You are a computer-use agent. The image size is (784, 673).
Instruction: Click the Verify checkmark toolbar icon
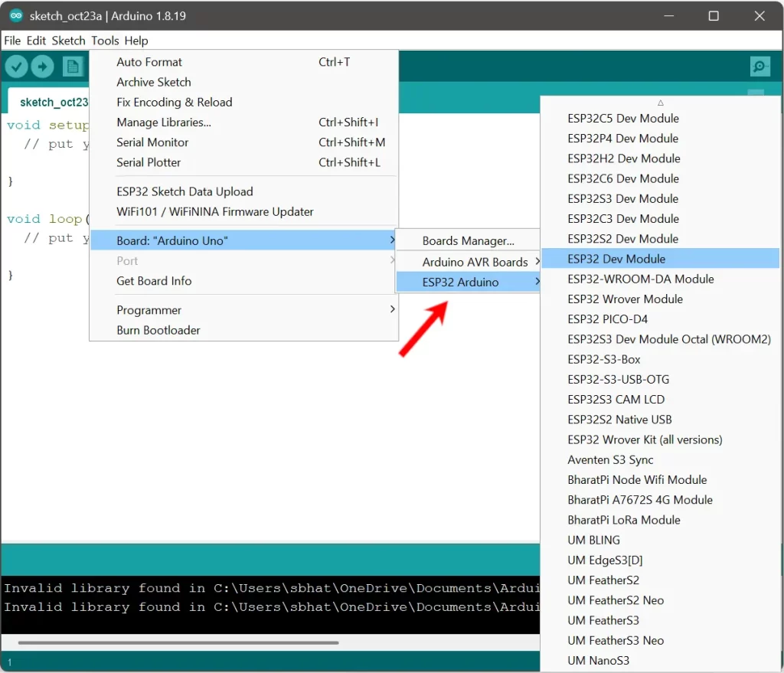click(16, 67)
